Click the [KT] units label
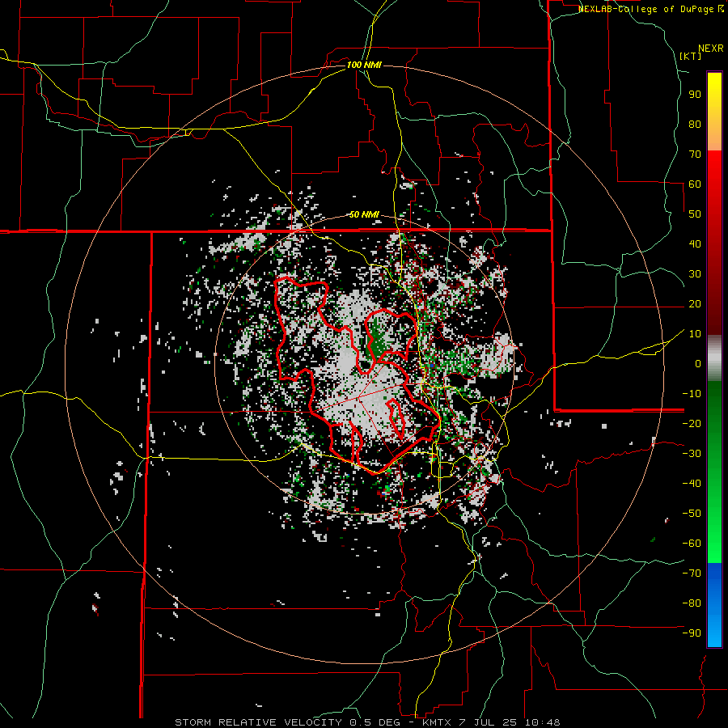 coord(690,56)
